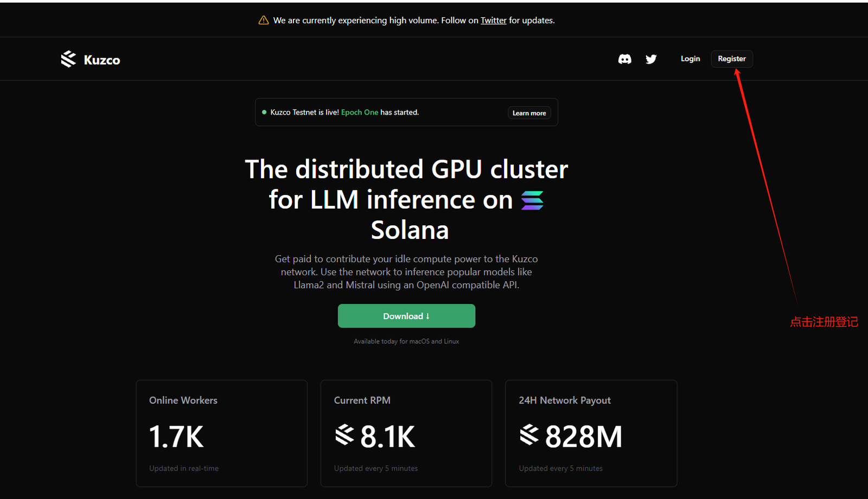This screenshot has width=868, height=499.
Task: Click 'Kuzco Testnet is live!' text
Action: 304,112
